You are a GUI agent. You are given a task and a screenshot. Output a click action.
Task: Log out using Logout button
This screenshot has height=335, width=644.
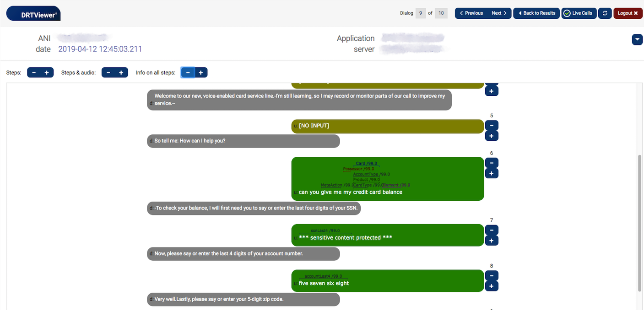(628, 13)
